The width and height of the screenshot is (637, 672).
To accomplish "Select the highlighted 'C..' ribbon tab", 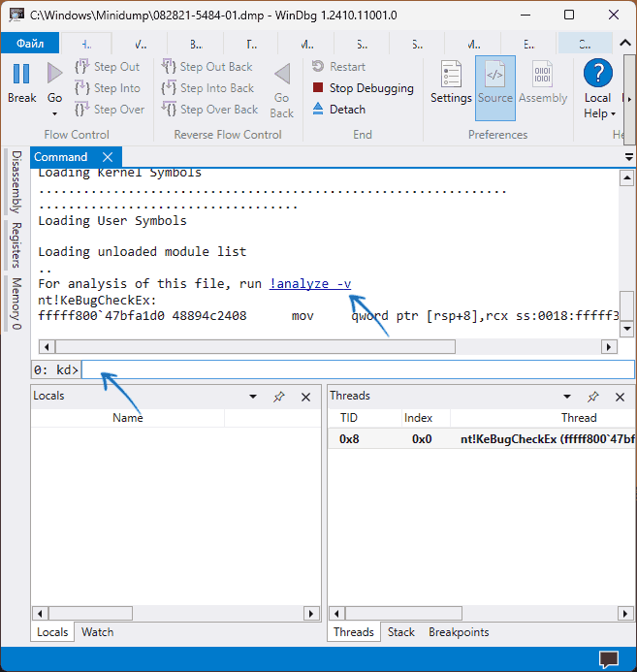I will 585,44.
